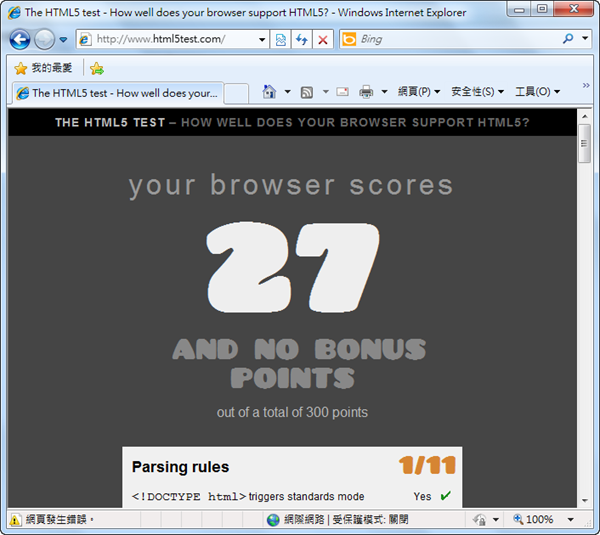Click the green checkmark next to Yes
This screenshot has height=535, width=600.
click(x=445, y=496)
